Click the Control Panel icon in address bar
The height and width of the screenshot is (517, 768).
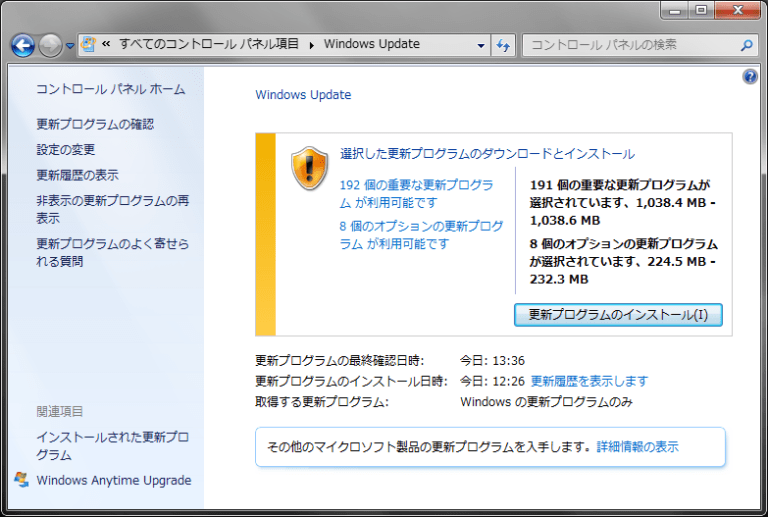(88, 44)
